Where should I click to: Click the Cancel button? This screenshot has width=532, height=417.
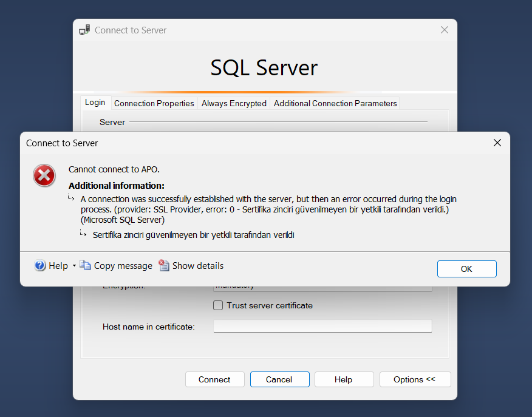click(x=279, y=379)
